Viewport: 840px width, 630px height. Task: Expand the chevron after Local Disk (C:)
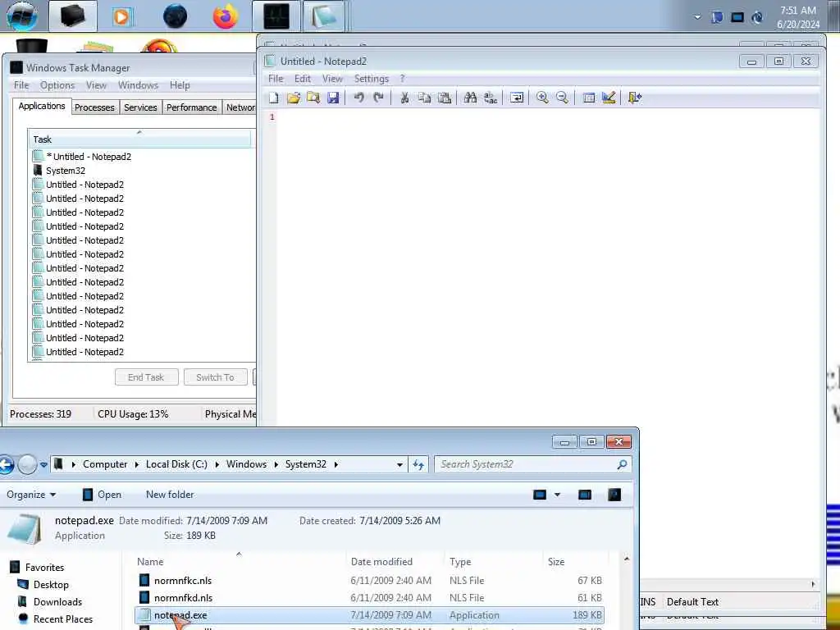point(217,464)
